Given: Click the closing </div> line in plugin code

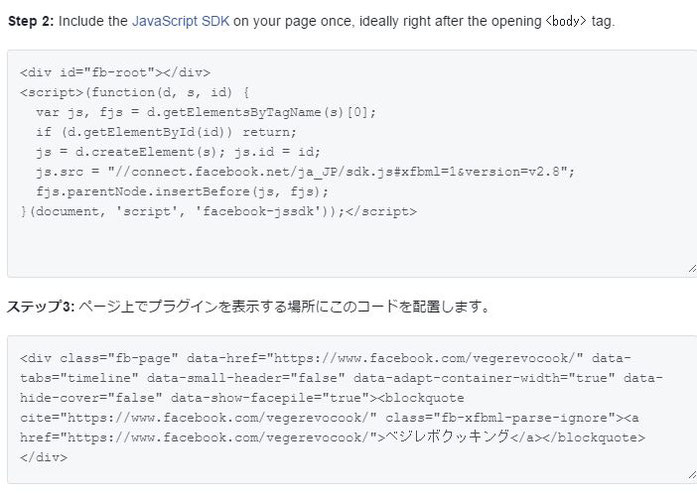Looking at the screenshot, I should click(x=44, y=458).
